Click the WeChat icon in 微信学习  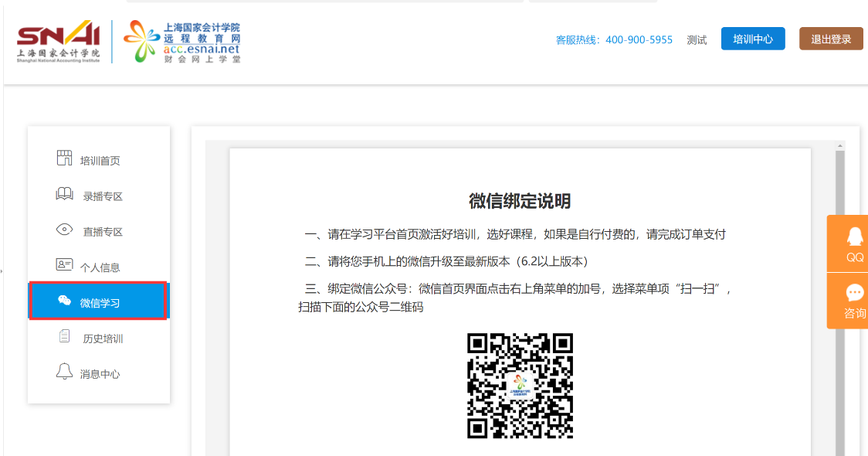click(x=65, y=301)
